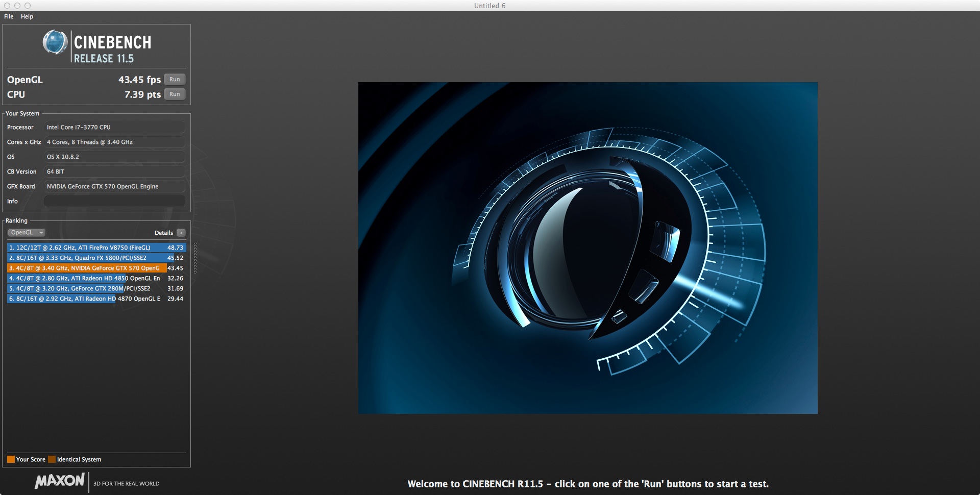Image resolution: width=980 pixels, height=495 pixels.
Task: Click the Details arrow button
Action: pos(181,233)
